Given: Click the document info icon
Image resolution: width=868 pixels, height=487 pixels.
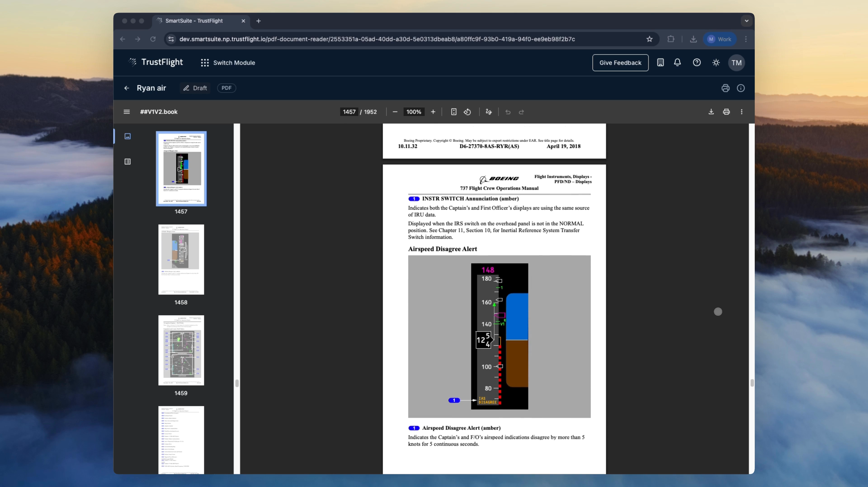Looking at the screenshot, I should point(741,88).
